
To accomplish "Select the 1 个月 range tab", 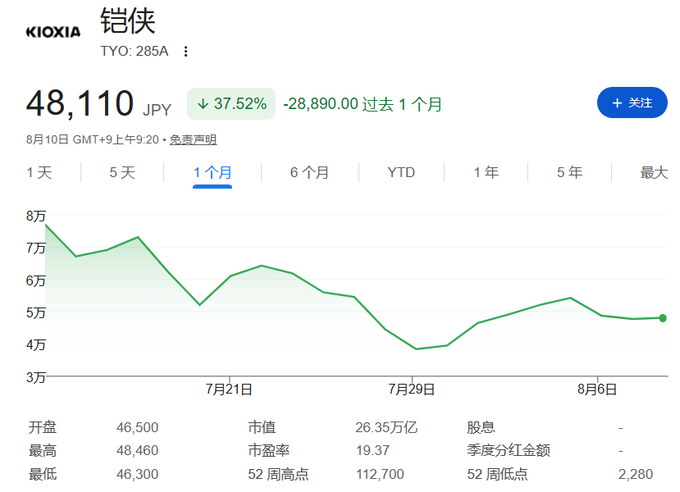I will [212, 173].
